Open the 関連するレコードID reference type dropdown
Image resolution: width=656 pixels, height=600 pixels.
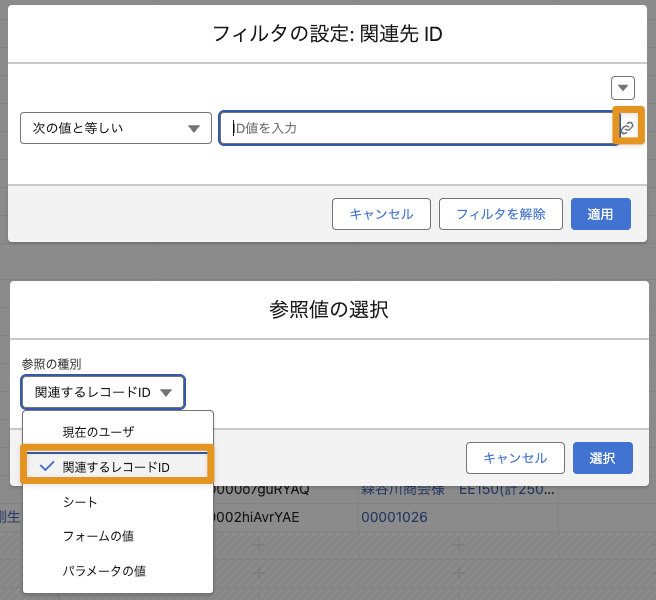(x=103, y=393)
